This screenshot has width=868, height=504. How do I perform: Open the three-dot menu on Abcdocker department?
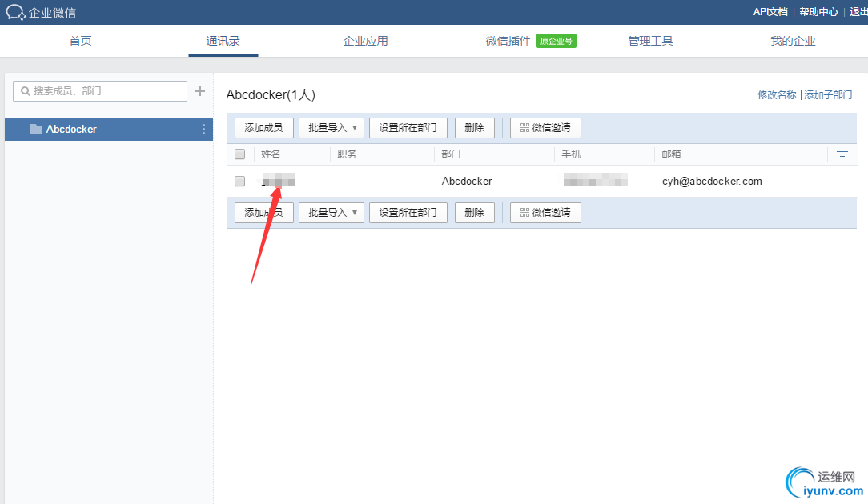[x=203, y=129]
